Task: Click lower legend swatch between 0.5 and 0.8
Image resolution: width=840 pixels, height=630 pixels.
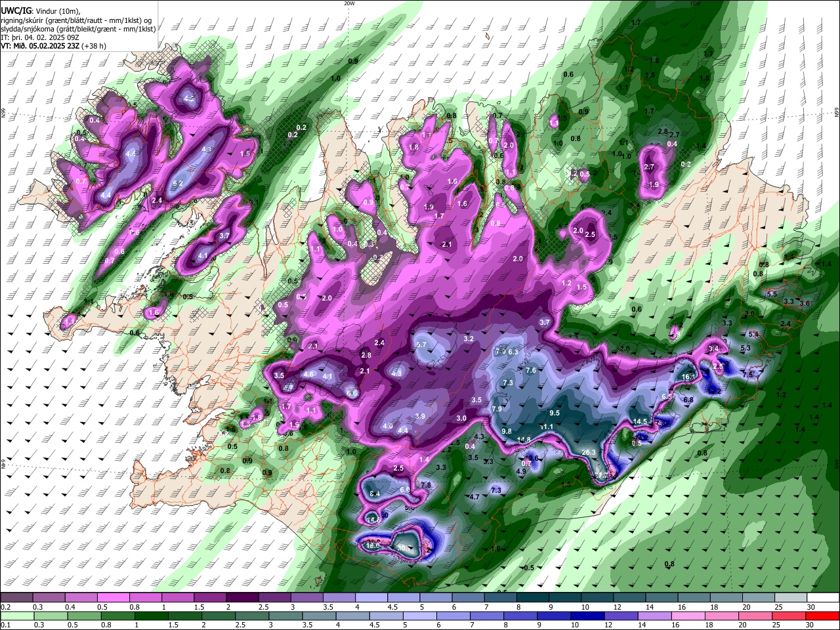Action: [84, 616]
